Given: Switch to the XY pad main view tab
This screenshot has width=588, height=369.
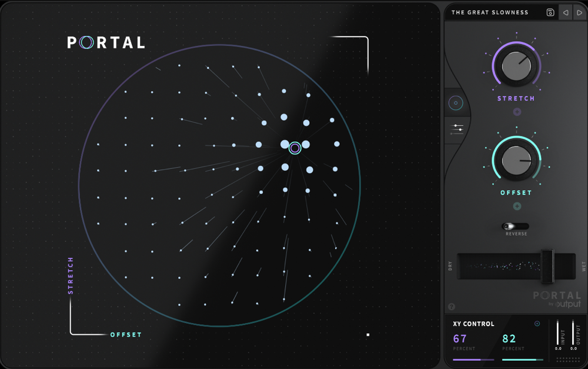Looking at the screenshot, I should coord(456,103).
